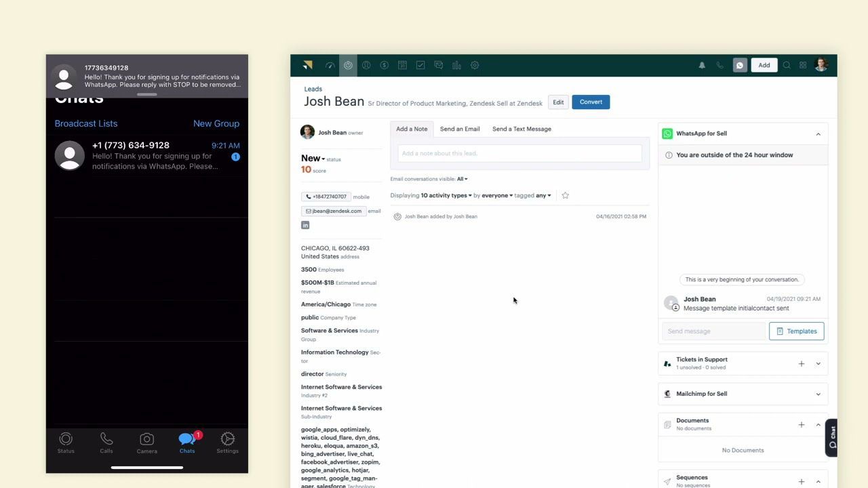Open the notifications bell
This screenshot has width=868, height=488.
(x=702, y=65)
